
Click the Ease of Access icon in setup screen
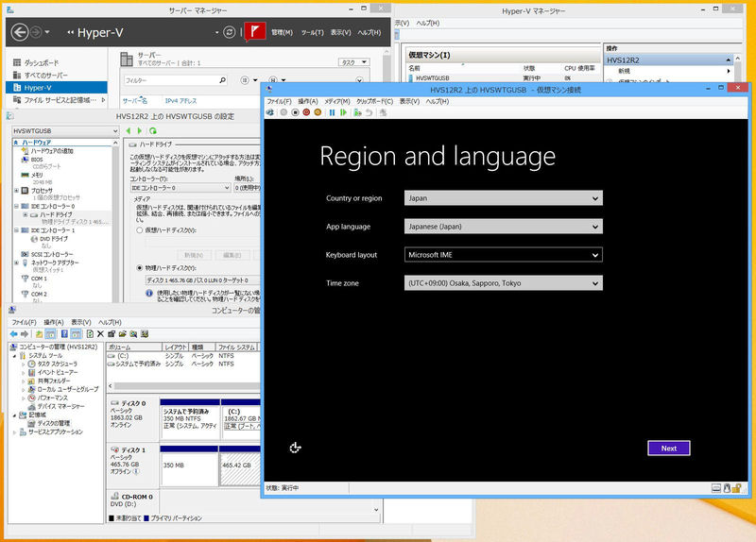coord(295,449)
